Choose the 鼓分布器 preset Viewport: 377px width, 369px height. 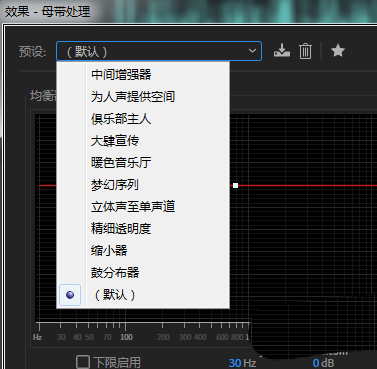[143, 273]
